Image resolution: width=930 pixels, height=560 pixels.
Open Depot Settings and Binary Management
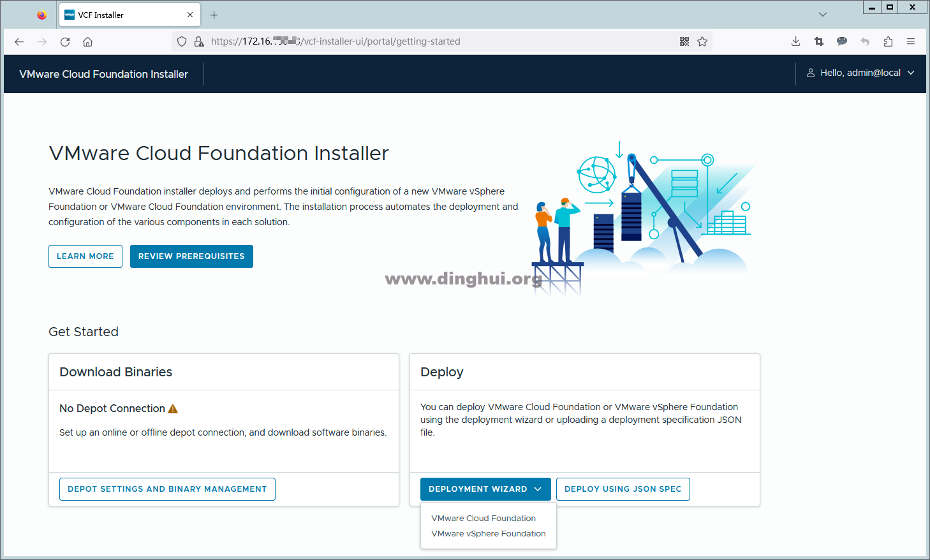pyautogui.click(x=167, y=489)
